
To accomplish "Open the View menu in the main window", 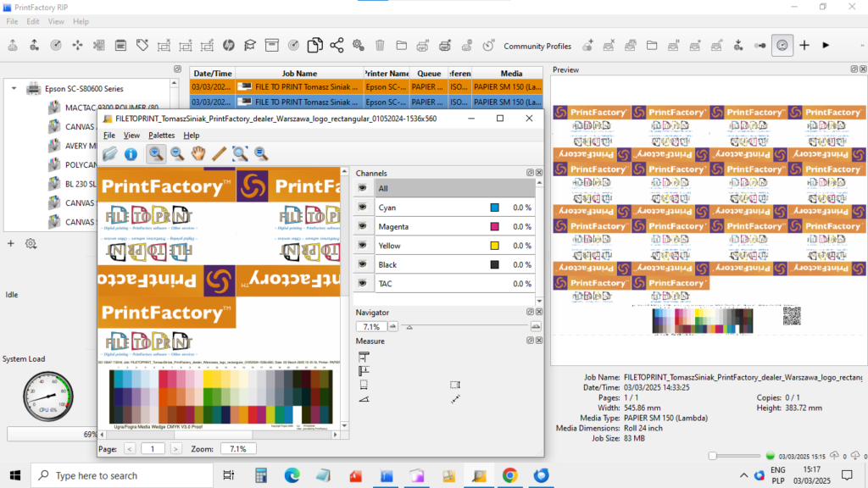I will 55,21.
